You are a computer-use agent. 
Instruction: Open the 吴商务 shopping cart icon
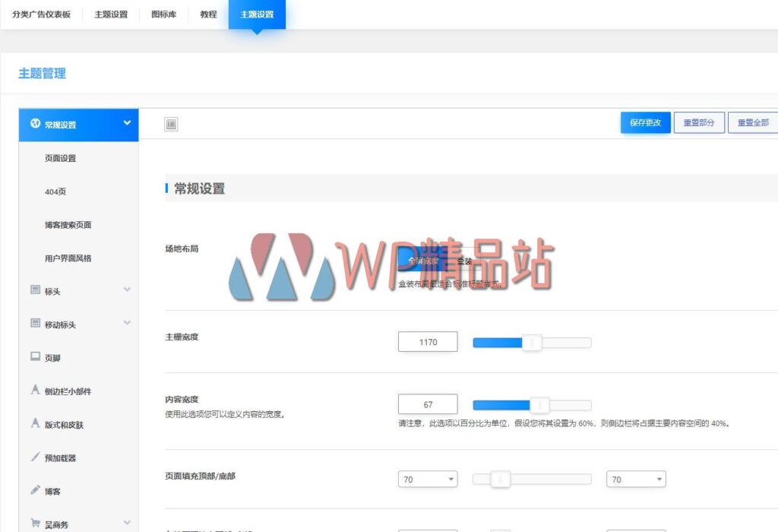click(36, 523)
